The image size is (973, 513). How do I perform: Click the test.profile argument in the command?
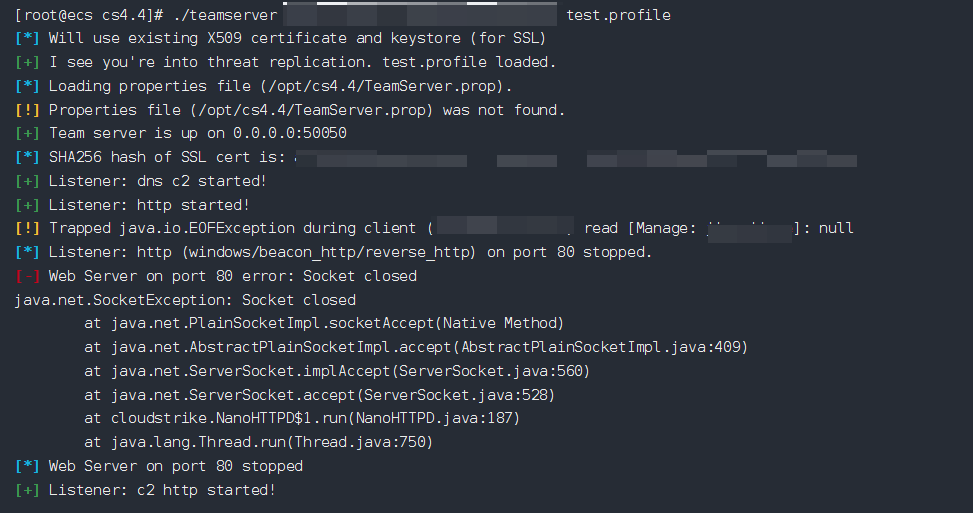point(618,15)
